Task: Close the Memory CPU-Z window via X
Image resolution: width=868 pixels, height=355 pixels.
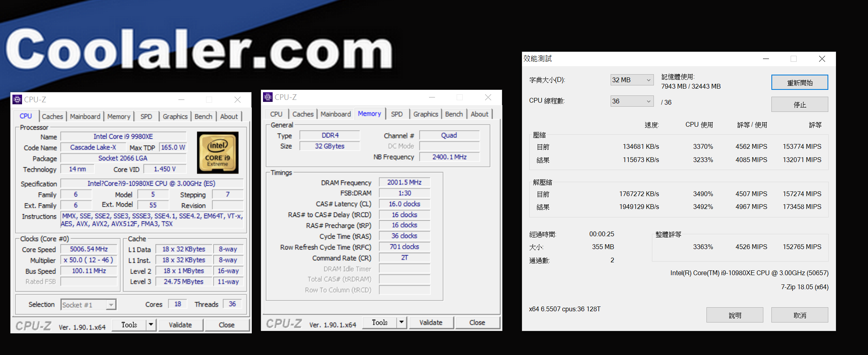Action: pyautogui.click(x=488, y=97)
